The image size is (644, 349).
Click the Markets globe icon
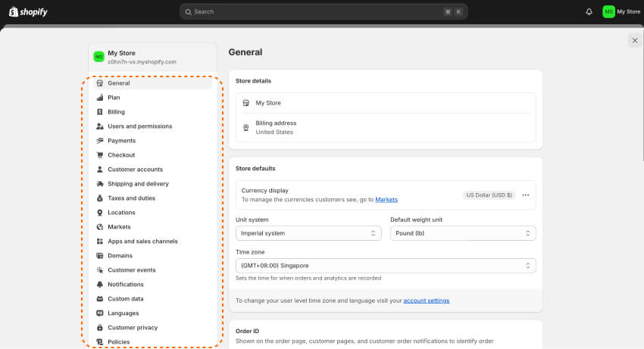100,226
